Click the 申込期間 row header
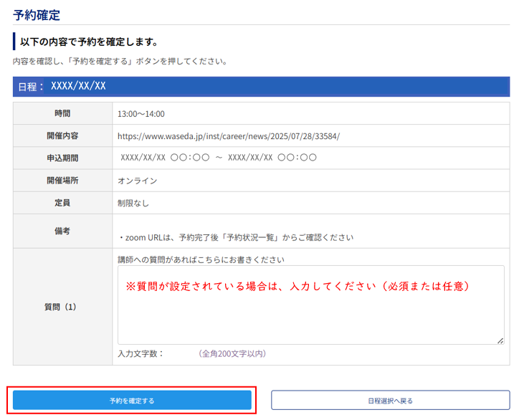The height and width of the screenshot is (420, 519). 62,158
